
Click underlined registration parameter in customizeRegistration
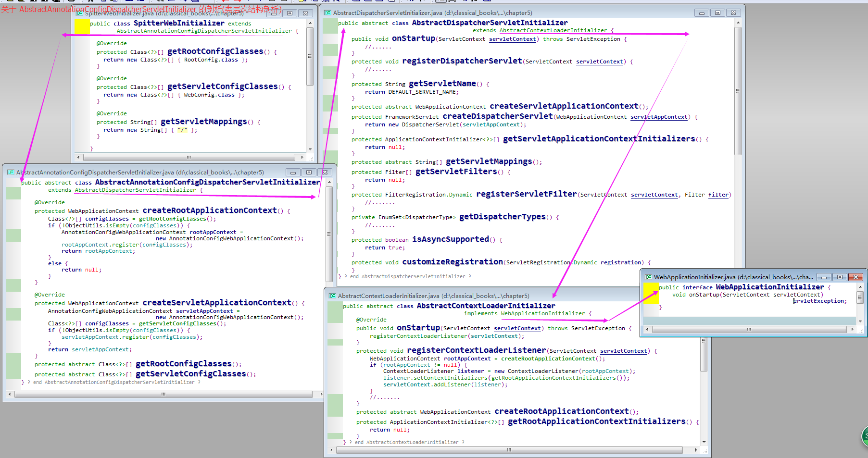[621, 262]
